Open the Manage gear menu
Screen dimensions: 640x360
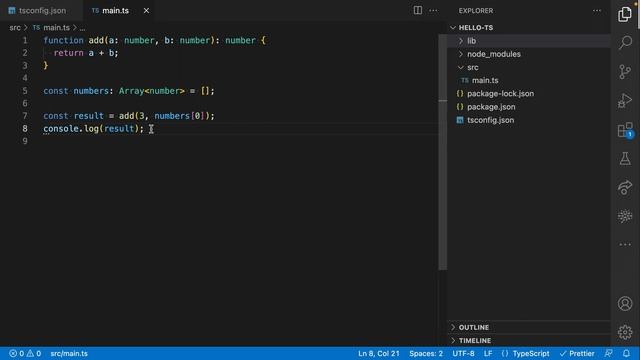[x=624, y=332]
